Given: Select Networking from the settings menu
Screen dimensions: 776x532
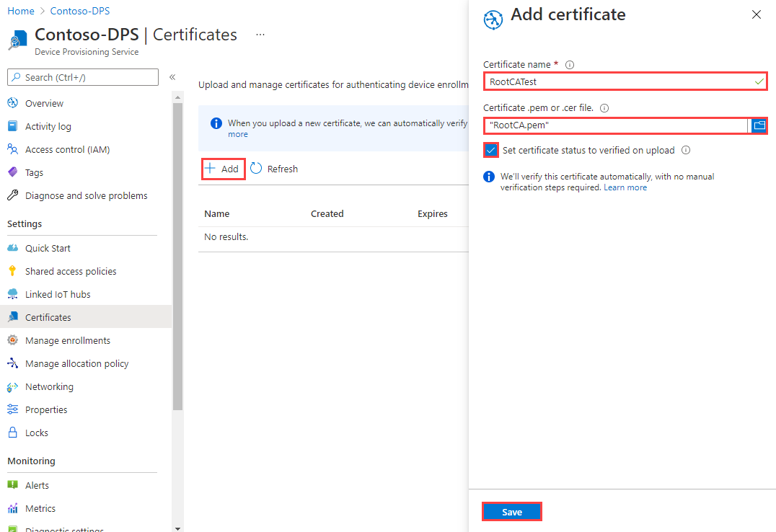Looking at the screenshot, I should tap(50, 386).
